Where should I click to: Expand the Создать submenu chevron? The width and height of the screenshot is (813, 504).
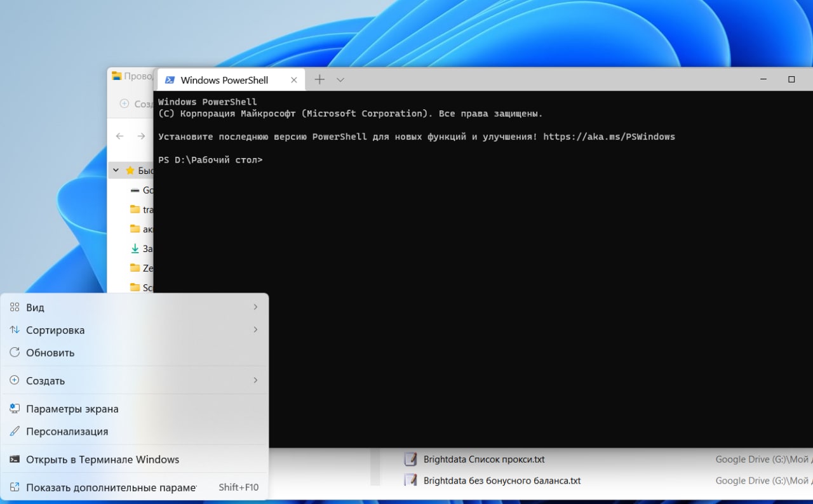click(x=255, y=380)
